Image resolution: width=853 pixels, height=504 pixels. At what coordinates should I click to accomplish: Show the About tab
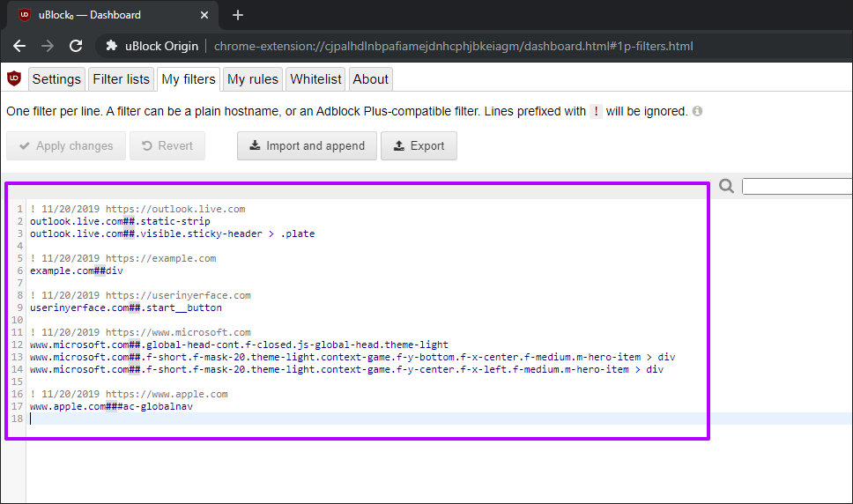[370, 79]
